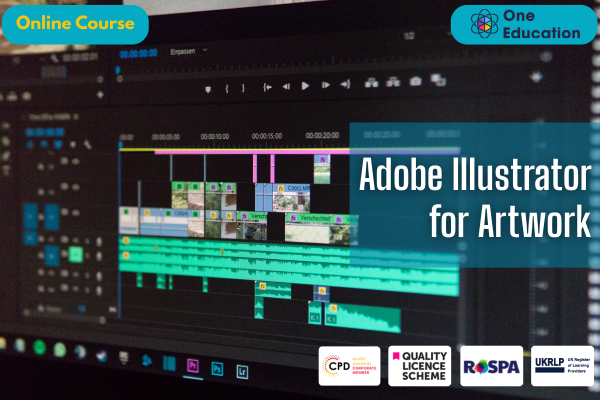Select the C0012 video clip on timeline

point(294,187)
